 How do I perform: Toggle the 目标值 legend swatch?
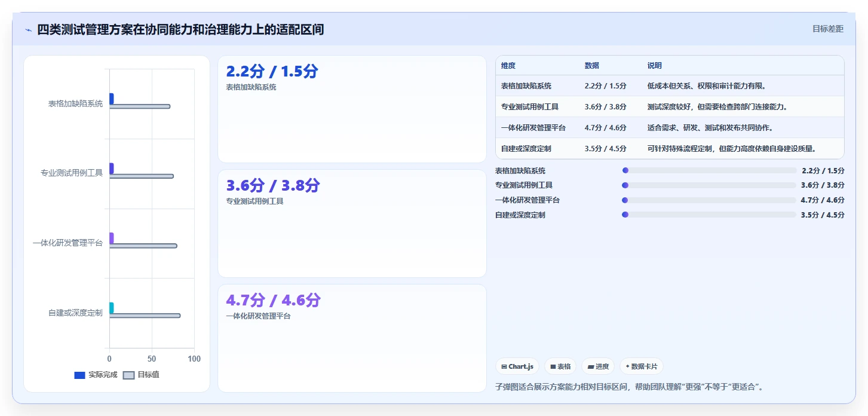pyautogui.click(x=128, y=375)
